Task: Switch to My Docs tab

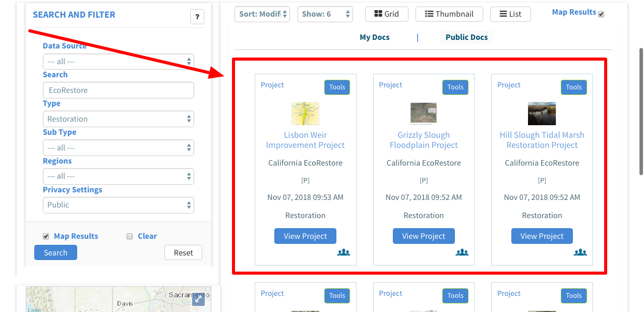Action: pos(374,37)
